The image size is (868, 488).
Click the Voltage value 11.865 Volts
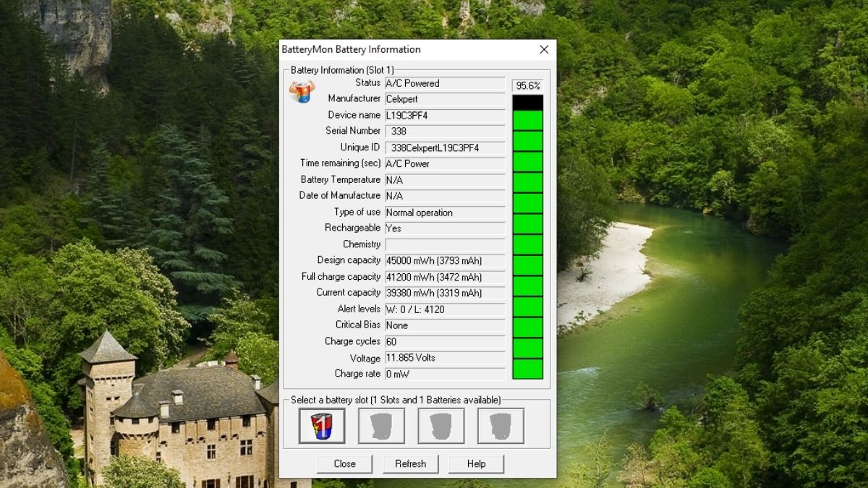click(x=445, y=358)
